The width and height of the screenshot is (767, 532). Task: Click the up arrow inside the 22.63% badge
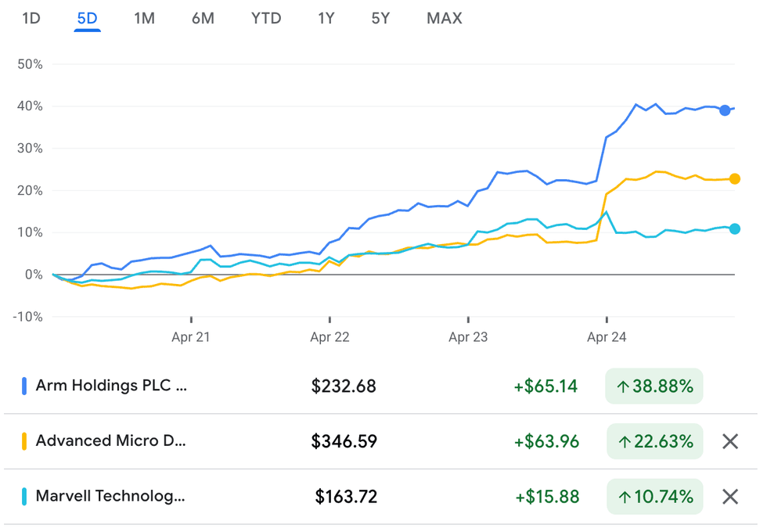625,441
